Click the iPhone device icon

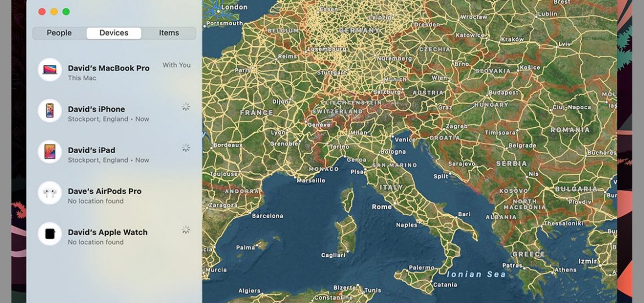pos(50,111)
